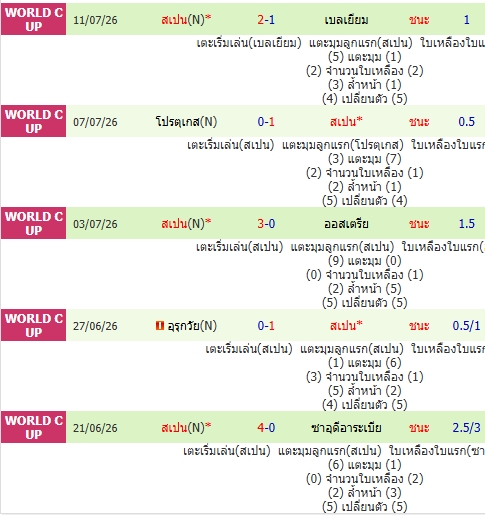
Task: Click เตะเริ่มเล่น(เบลเยียม) detail text
Action: (249, 43)
